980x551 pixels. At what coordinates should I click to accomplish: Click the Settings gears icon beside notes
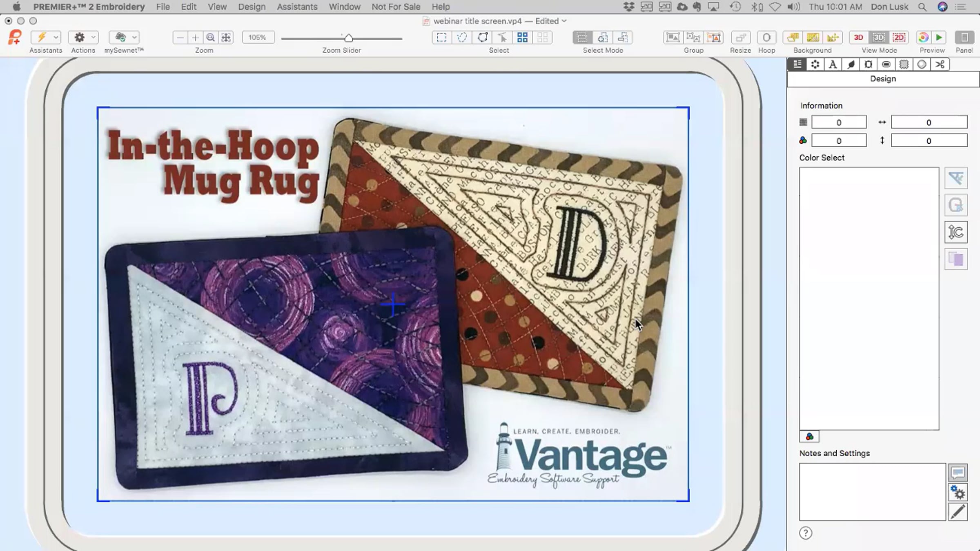pos(958,493)
